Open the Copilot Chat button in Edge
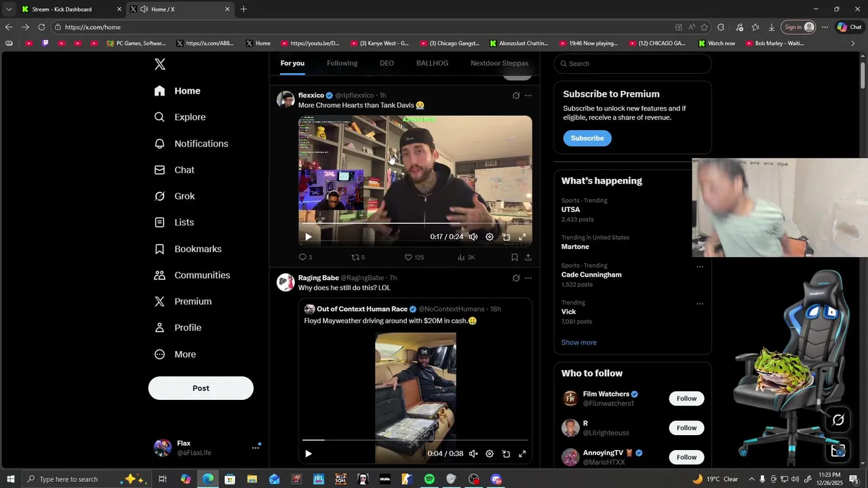The image size is (868, 488). coord(850,27)
